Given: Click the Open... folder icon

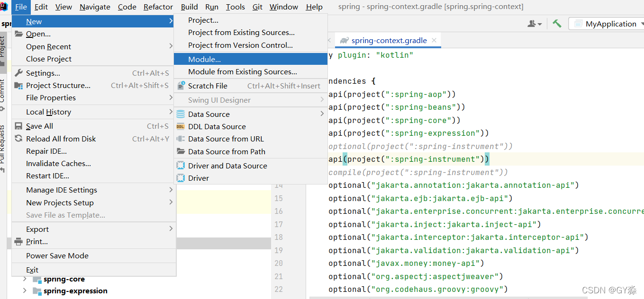Looking at the screenshot, I should [x=18, y=34].
